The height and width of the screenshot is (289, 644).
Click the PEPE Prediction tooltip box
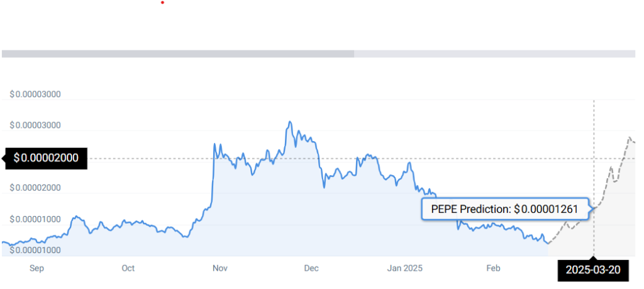coord(505,209)
